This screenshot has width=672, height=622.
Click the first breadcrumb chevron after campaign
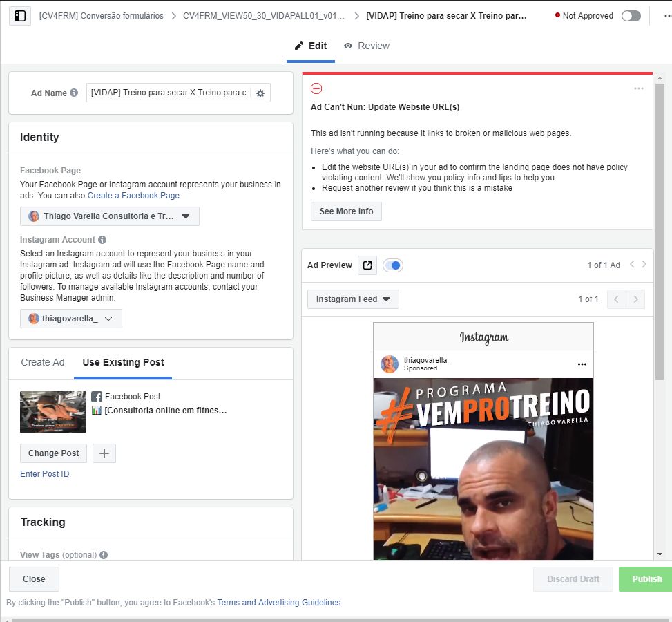click(x=173, y=16)
